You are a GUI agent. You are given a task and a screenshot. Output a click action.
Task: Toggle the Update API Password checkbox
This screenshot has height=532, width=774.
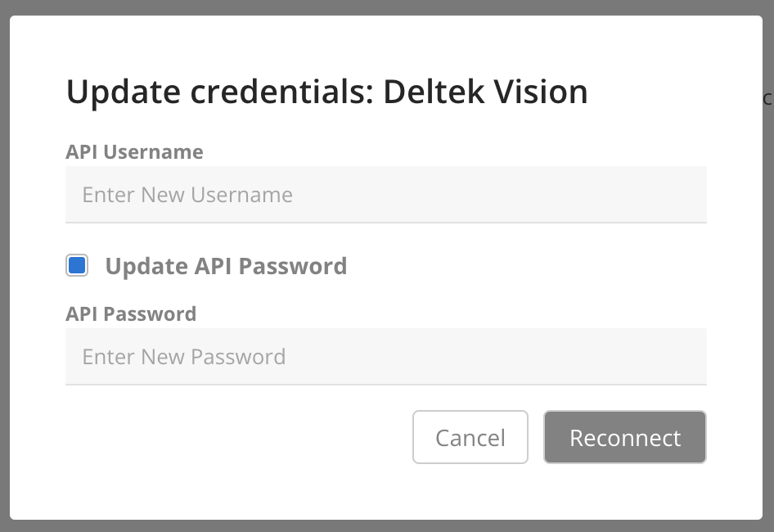(77, 265)
